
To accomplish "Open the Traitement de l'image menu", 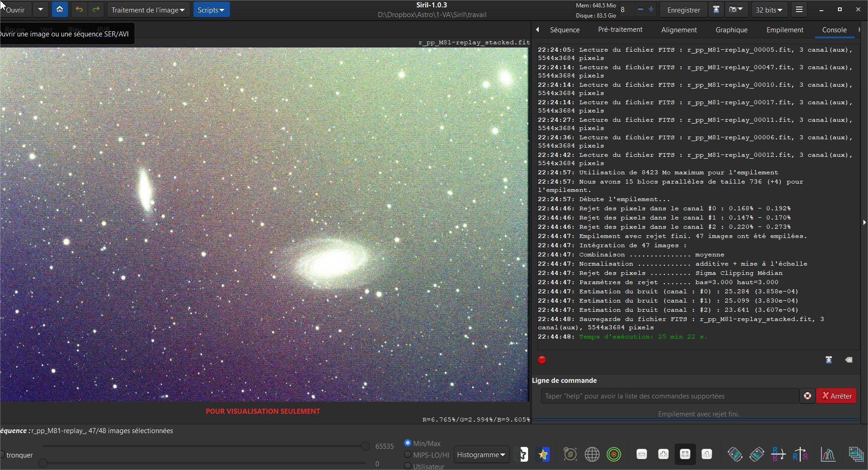I will point(148,10).
